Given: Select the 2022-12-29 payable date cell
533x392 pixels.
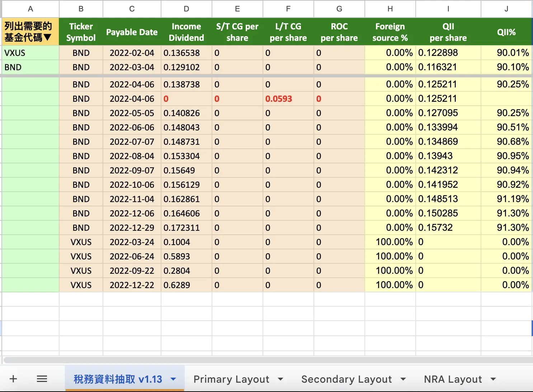Looking at the screenshot, I should 132,228.
